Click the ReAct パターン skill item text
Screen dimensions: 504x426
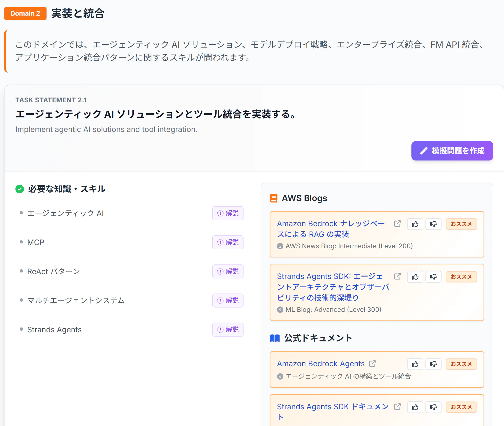coord(54,271)
